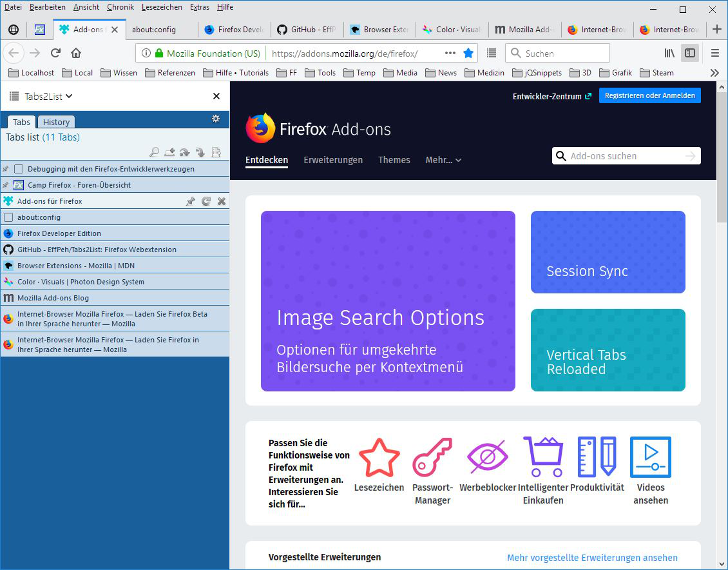Open the Extras menu
The width and height of the screenshot is (728, 570).
pos(200,7)
